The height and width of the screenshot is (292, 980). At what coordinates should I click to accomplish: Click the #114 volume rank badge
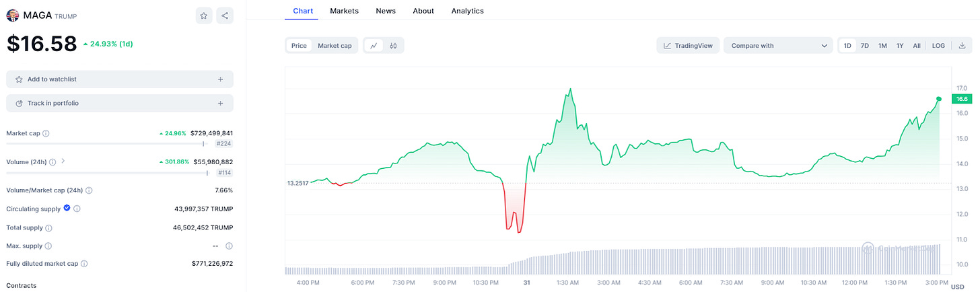point(224,173)
